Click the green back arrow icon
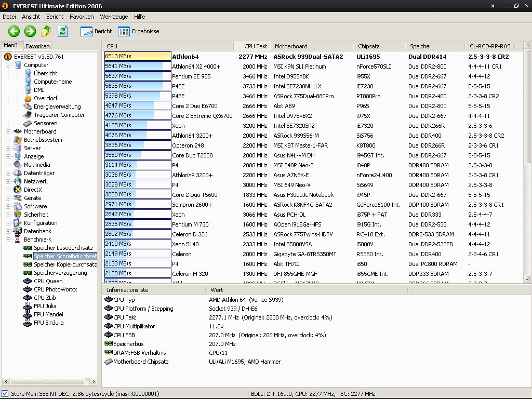The image size is (532, 399). pyautogui.click(x=14, y=31)
